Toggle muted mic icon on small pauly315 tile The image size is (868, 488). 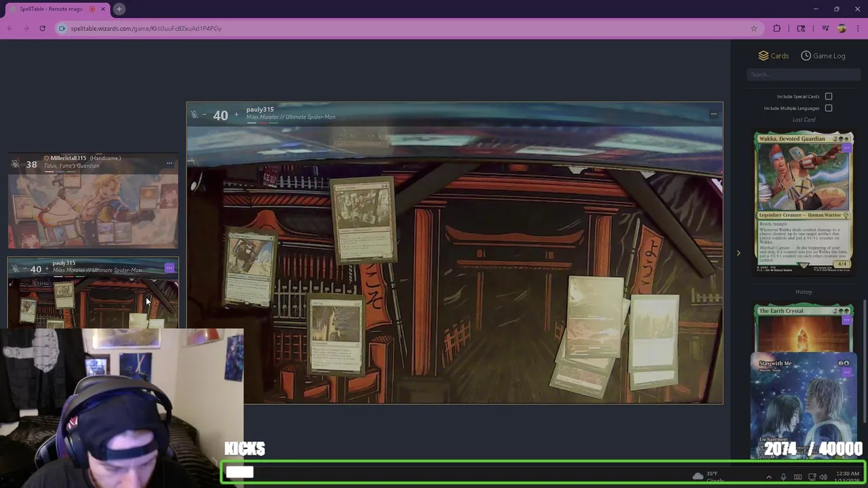coord(15,269)
